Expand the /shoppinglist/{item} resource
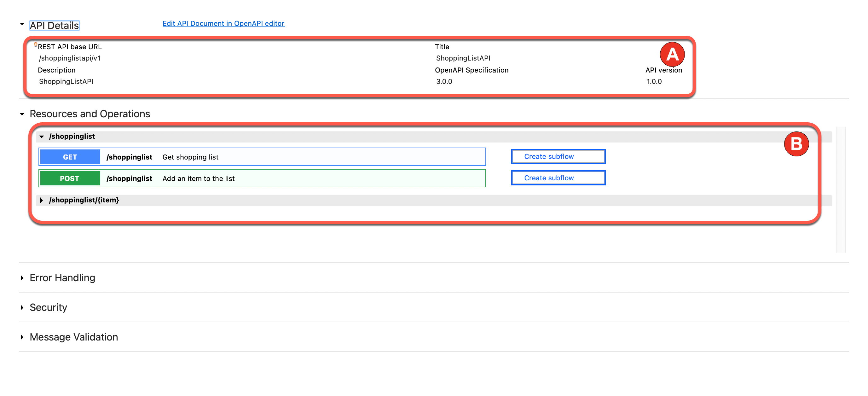 tap(42, 200)
